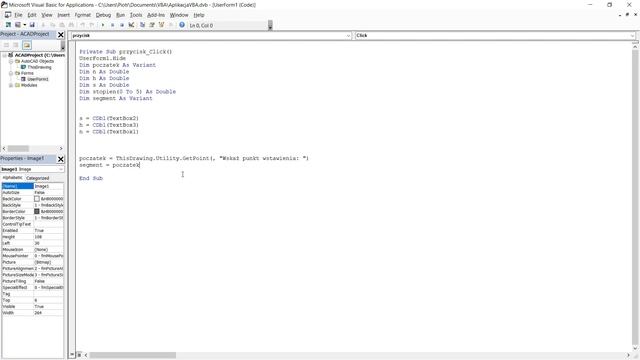The image size is (640, 360).
Task: Expand the Modules folder node
Action: click(11, 85)
